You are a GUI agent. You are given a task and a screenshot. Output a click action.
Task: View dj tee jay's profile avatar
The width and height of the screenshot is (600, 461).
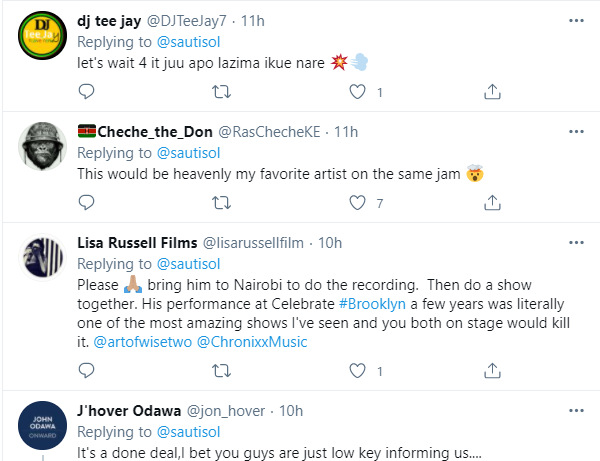pos(43,39)
